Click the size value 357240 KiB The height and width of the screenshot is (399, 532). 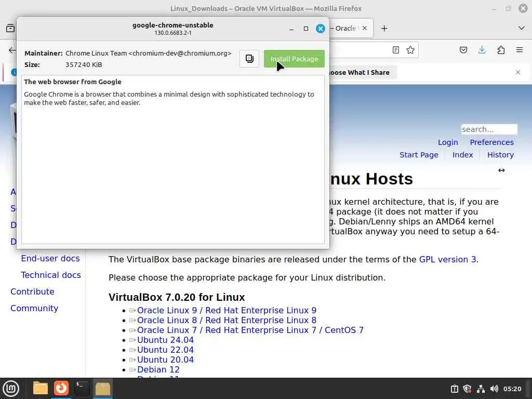[84, 65]
